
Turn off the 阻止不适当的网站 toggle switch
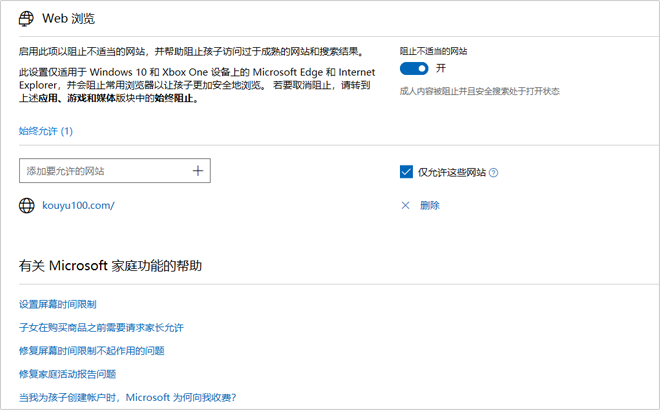coord(414,68)
